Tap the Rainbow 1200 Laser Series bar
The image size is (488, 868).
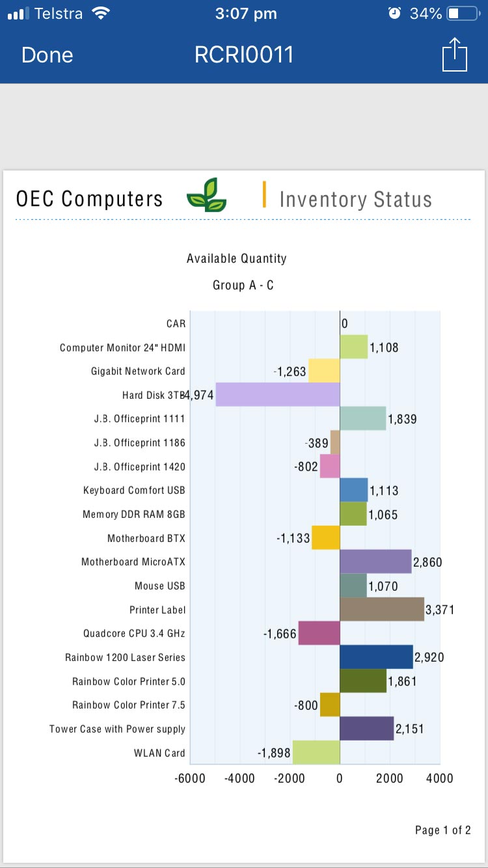pyautogui.click(x=376, y=657)
